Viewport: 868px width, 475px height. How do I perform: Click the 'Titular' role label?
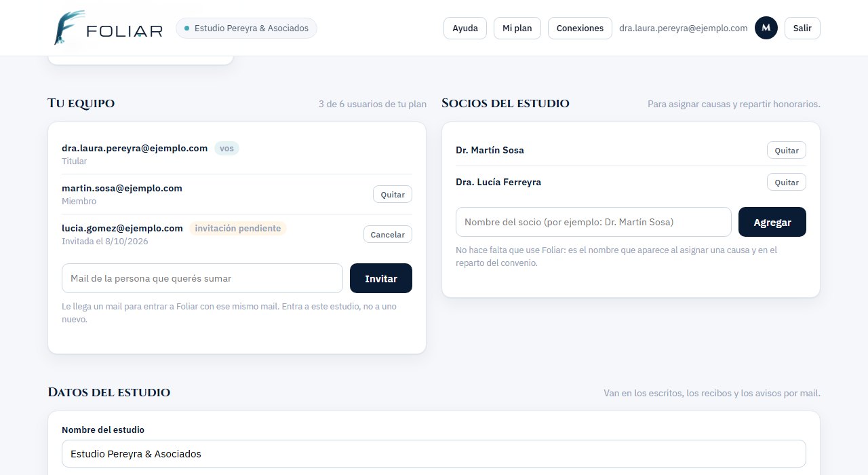tap(74, 161)
